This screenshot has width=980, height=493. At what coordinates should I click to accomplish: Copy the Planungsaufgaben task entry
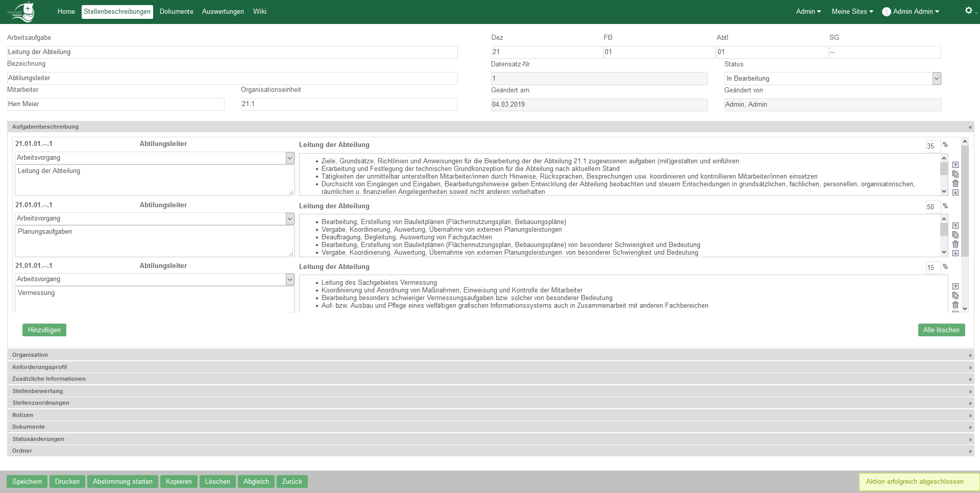[x=955, y=235]
